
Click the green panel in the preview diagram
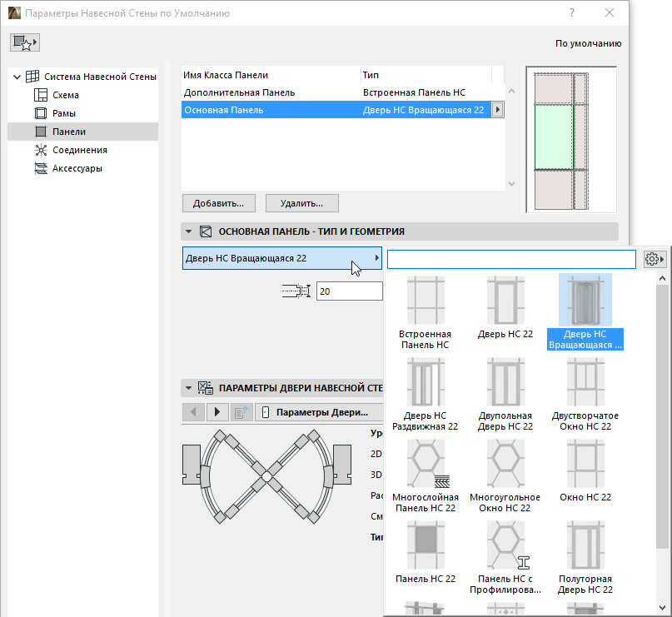(554, 137)
